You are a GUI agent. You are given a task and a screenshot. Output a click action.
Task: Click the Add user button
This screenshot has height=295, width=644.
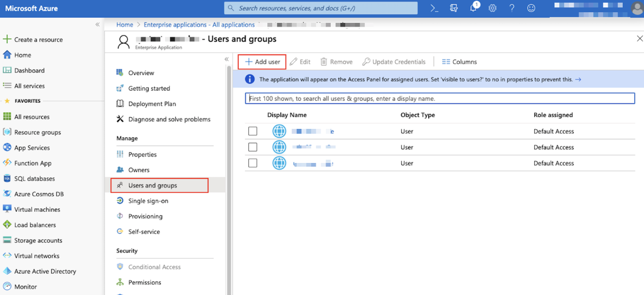[x=262, y=62]
